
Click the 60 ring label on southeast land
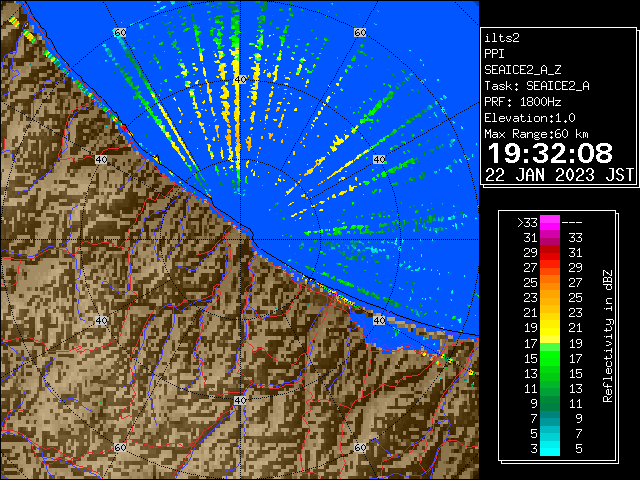(x=360, y=447)
